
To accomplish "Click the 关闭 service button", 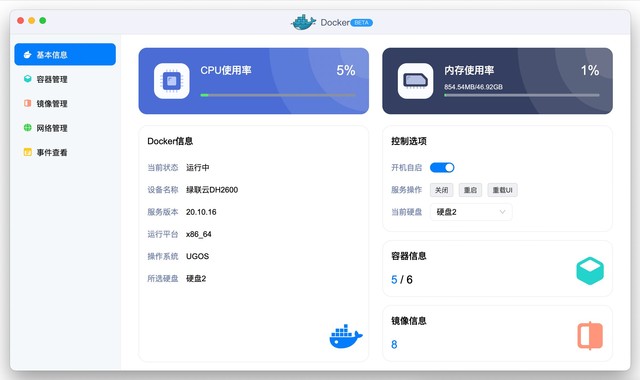I will coord(441,190).
